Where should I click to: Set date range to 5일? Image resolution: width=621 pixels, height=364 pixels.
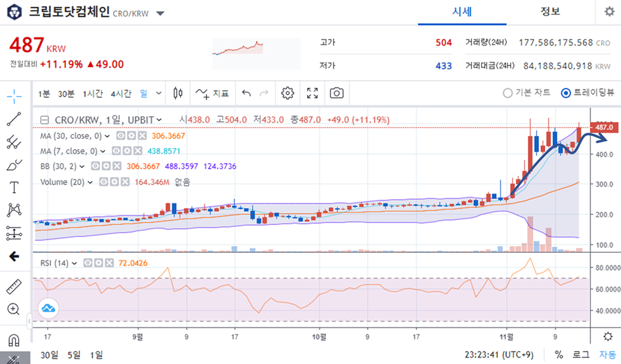[x=74, y=355]
